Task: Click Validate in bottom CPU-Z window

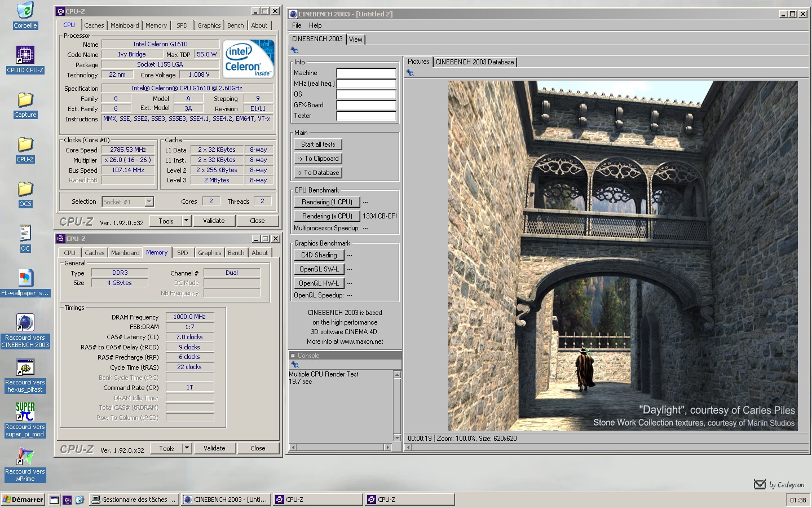Action: 214,448
